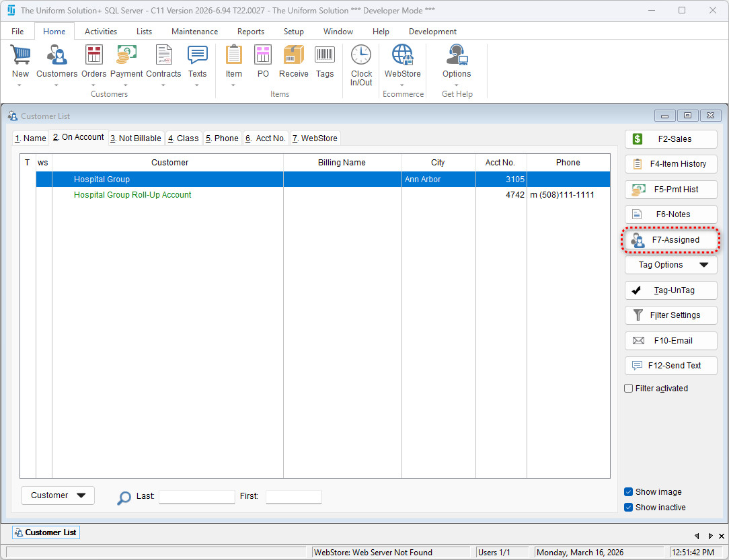Click the Tags barcode icon

coord(325,55)
